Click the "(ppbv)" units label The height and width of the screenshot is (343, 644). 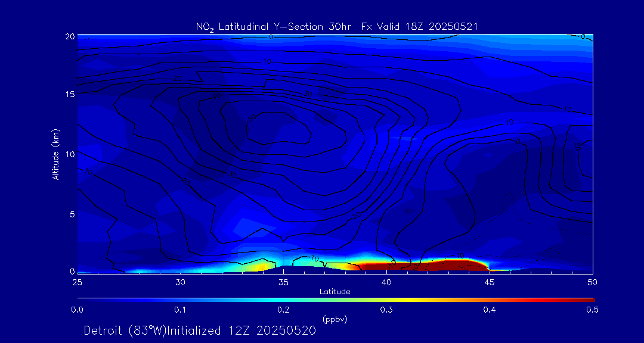335,320
